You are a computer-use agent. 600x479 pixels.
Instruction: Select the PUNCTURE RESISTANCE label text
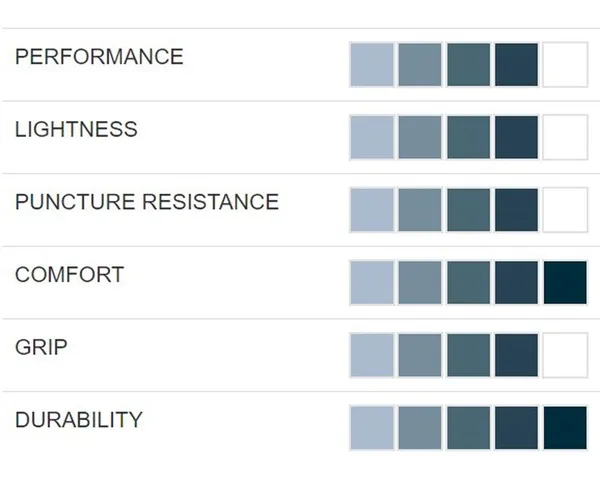click(147, 202)
